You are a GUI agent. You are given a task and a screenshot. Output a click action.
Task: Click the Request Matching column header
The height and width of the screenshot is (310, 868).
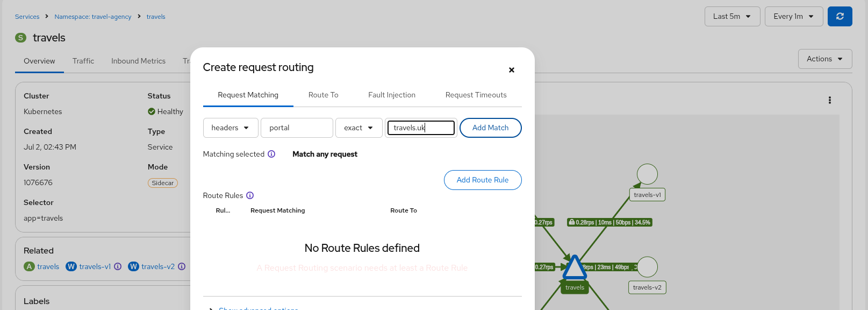coord(278,210)
